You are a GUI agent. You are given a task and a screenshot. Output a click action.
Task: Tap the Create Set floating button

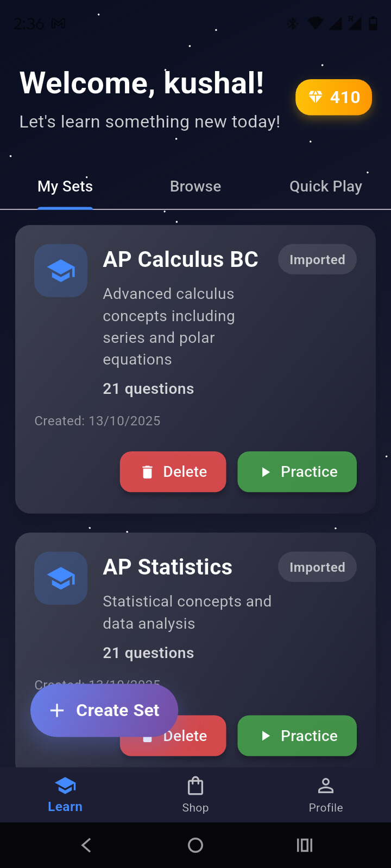[x=104, y=710]
